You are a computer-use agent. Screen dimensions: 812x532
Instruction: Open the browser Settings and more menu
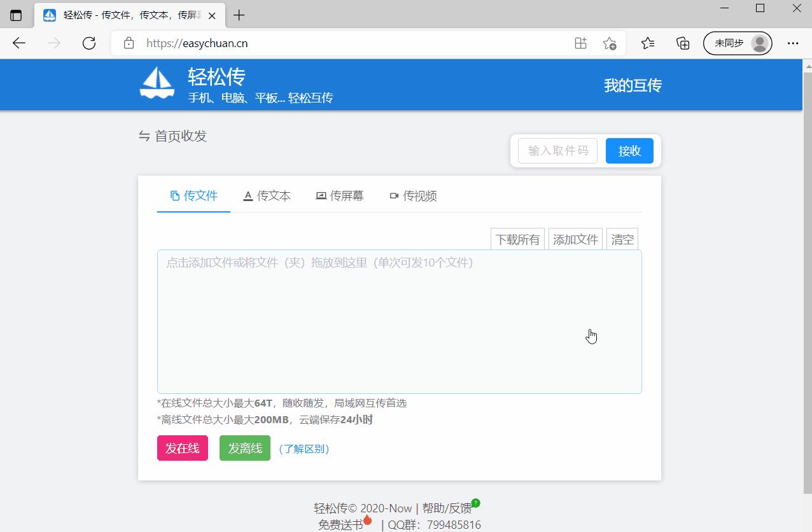point(793,43)
